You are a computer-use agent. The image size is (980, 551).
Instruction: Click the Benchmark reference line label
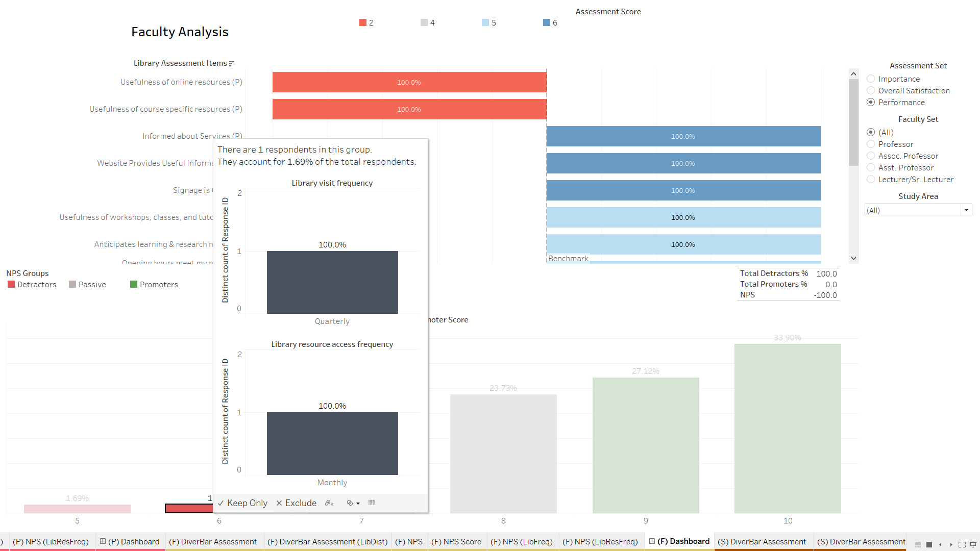(x=568, y=258)
